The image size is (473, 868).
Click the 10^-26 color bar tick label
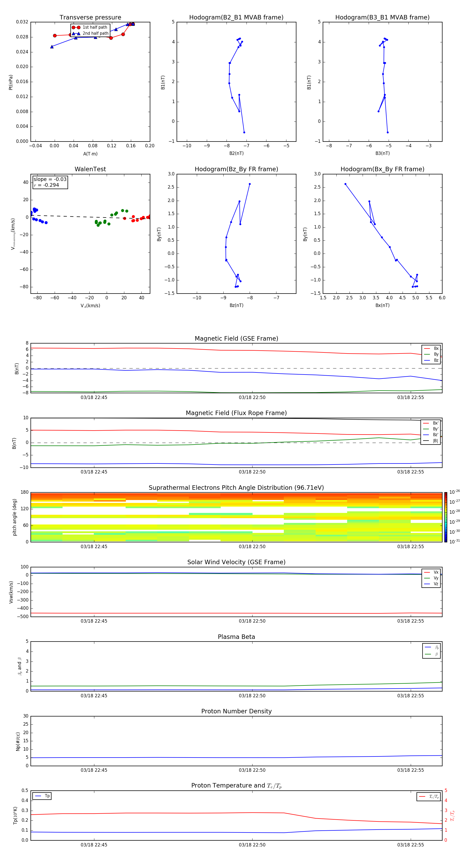click(x=455, y=492)
